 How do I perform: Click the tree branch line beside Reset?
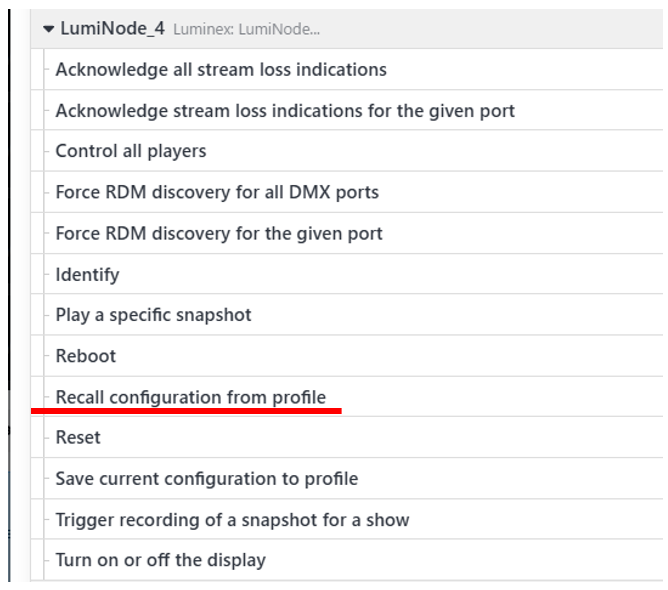click(x=46, y=437)
